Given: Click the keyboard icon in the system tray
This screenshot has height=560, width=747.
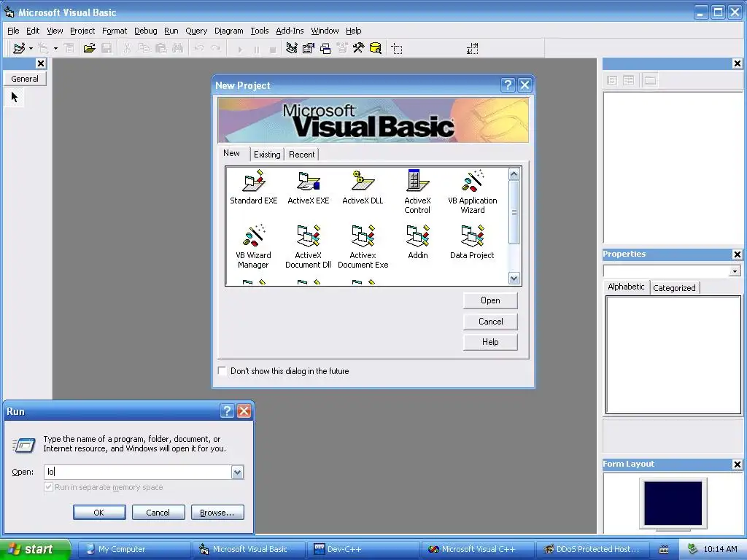Looking at the screenshot, I should click(x=663, y=550).
